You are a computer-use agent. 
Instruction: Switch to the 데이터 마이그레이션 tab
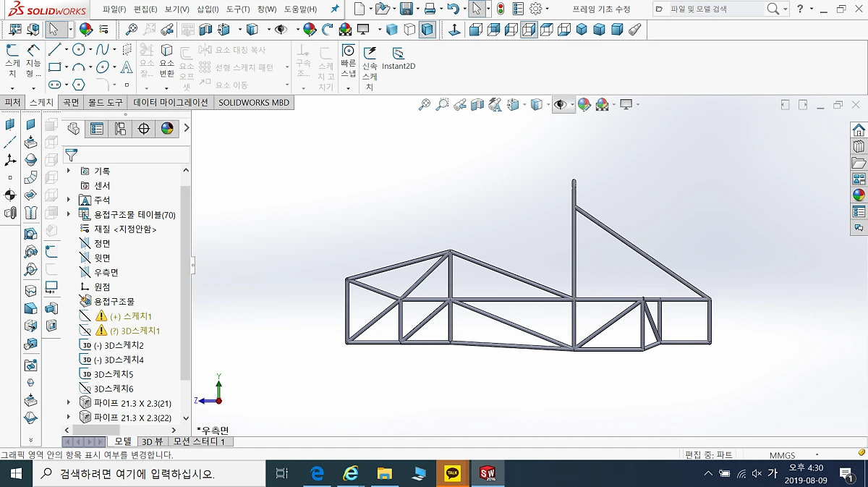pos(171,103)
